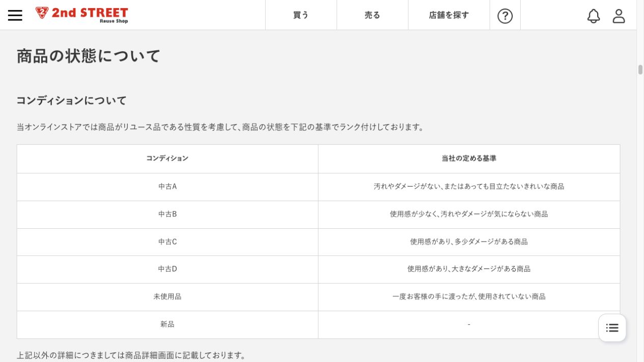Open the 店舗を探す menu
644x362 pixels.
449,15
